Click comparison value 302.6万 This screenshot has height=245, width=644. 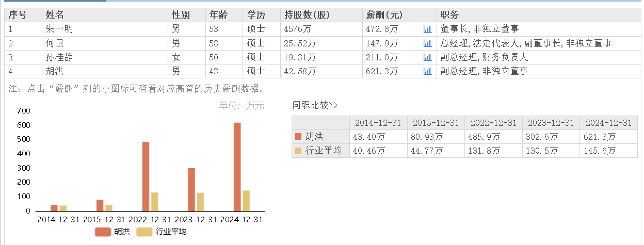click(542, 137)
